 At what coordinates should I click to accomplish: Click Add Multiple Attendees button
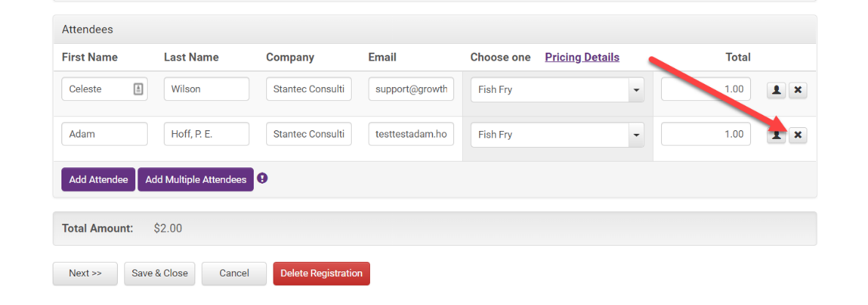(195, 179)
